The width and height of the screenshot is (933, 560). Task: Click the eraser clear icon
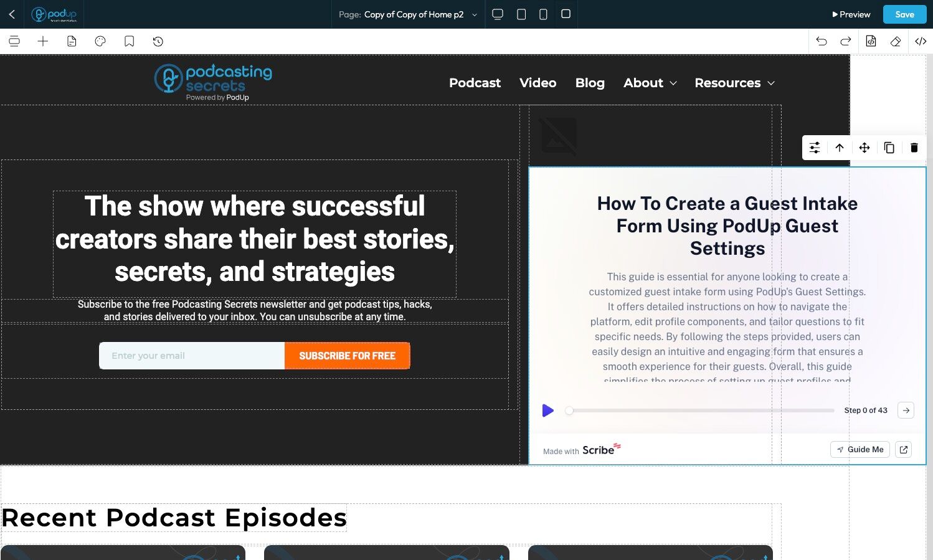pos(896,41)
